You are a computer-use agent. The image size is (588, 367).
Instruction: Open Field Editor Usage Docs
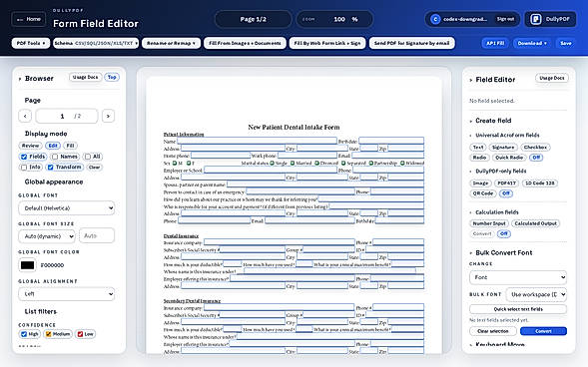coord(552,78)
